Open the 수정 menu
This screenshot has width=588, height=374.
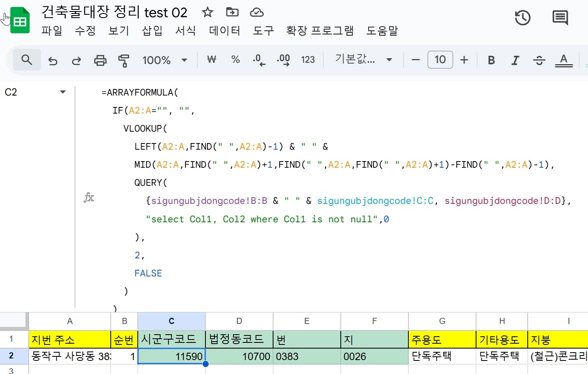pyautogui.click(x=85, y=31)
